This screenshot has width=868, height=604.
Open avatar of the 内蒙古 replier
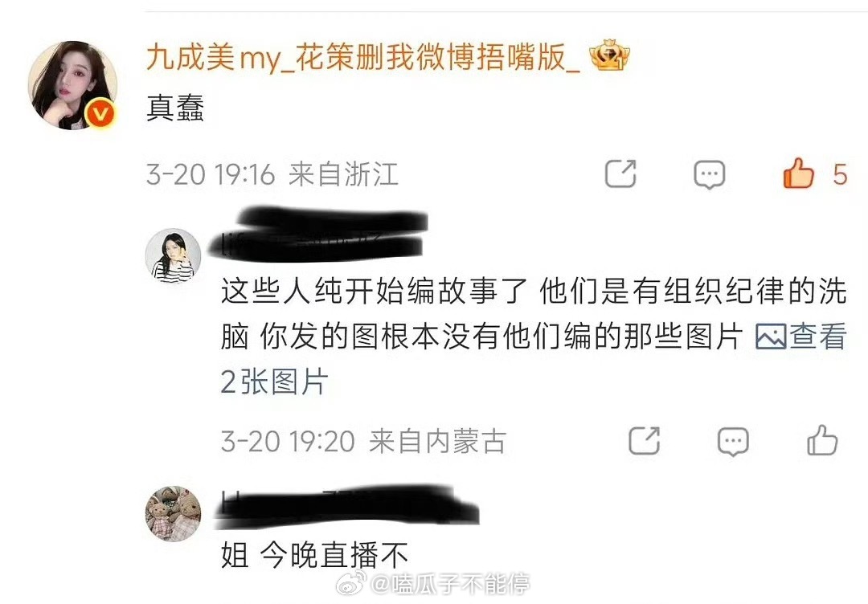point(173,255)
